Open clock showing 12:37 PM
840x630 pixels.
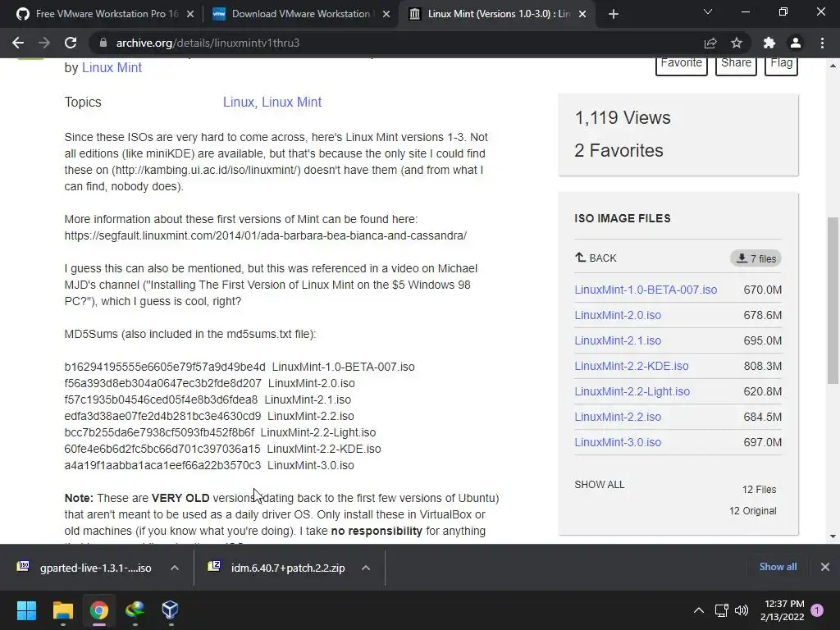pyautogui.click(x=782, y=610)
